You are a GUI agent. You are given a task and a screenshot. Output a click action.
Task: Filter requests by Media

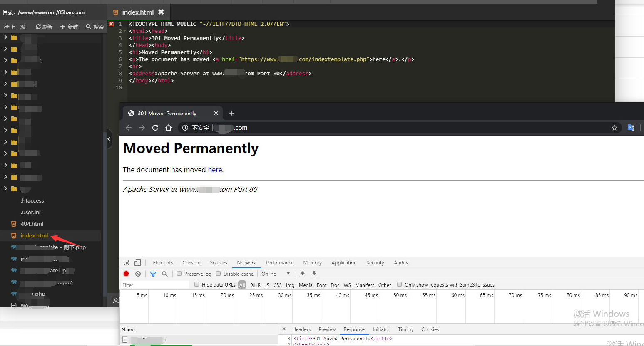click(x=306, y=285)
